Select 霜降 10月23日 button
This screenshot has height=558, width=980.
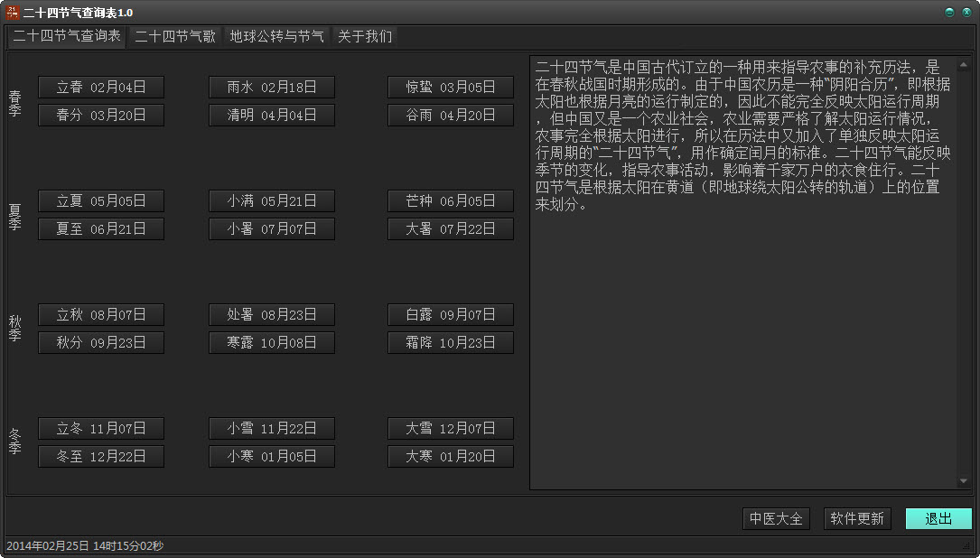[x=451, y=342]
